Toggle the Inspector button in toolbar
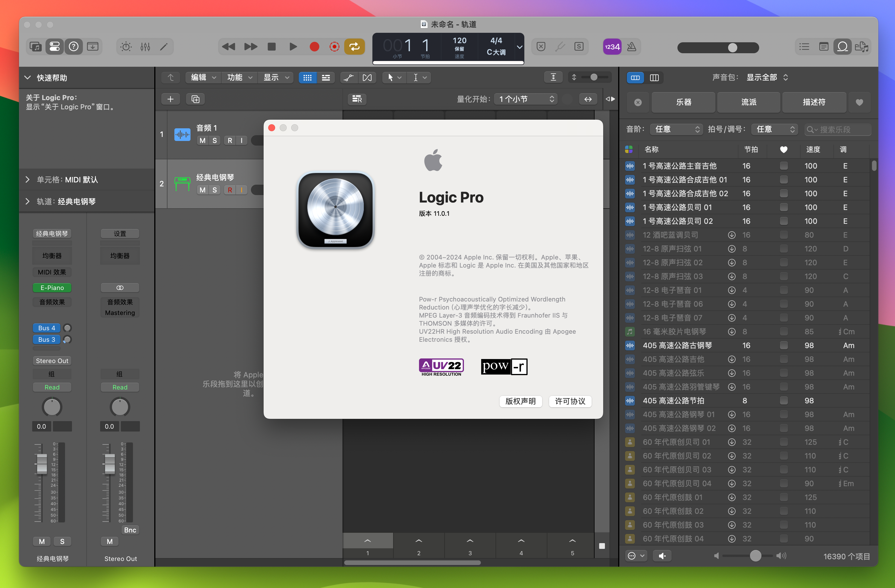Screen dimensions: 895x588 [54, 47]
